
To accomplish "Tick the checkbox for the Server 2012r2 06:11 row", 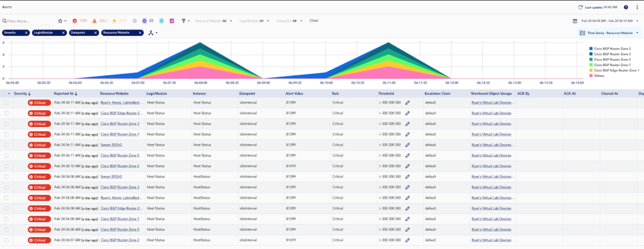I will point(6,145).
